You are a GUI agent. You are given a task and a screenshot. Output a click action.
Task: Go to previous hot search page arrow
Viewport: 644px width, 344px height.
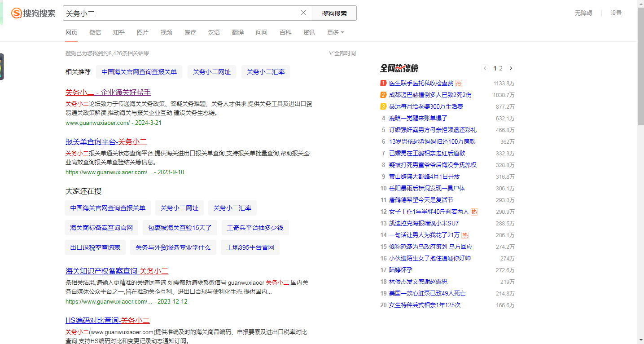coord(485,68)
